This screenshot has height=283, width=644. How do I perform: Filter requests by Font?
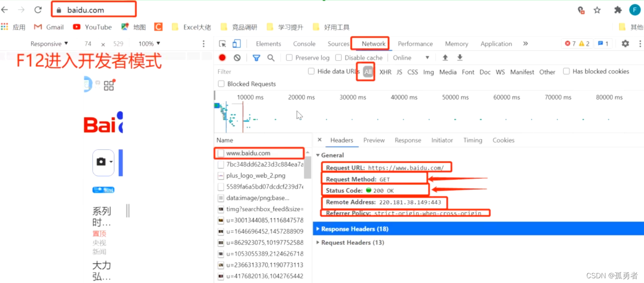(468, 72)
